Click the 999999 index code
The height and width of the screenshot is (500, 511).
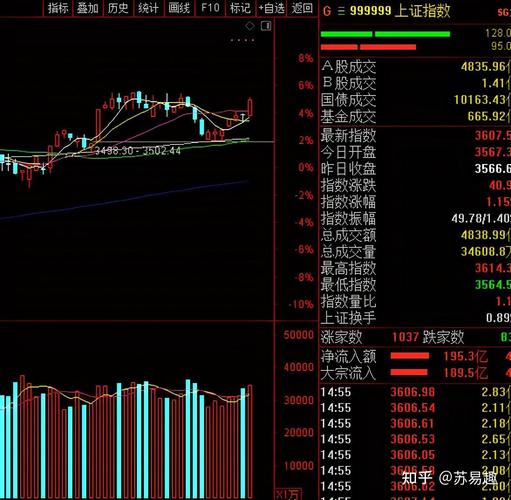[371, 11]
